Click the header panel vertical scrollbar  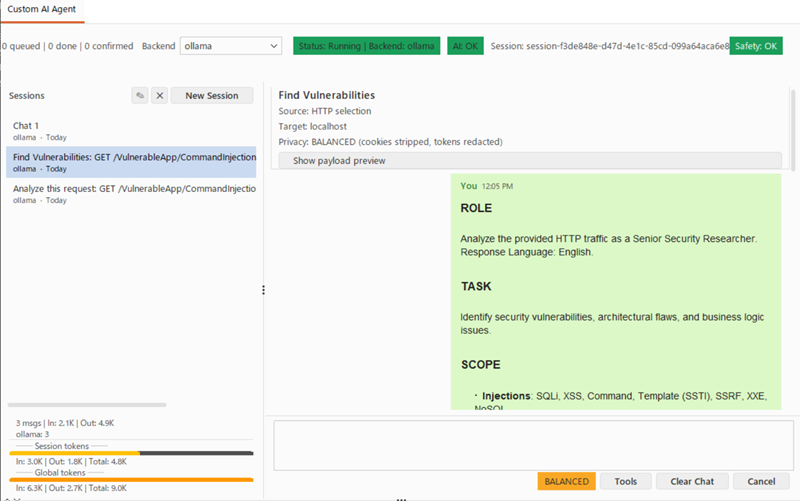[793, 130]
